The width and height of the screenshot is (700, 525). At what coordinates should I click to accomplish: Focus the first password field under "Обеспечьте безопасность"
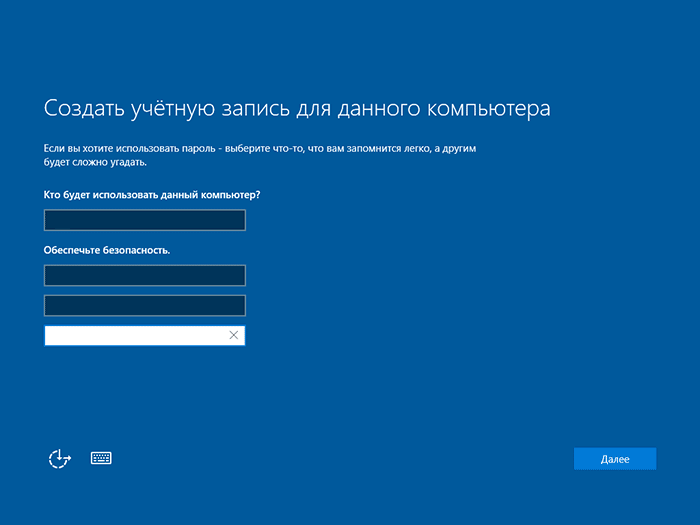click(x=145, y=275)
